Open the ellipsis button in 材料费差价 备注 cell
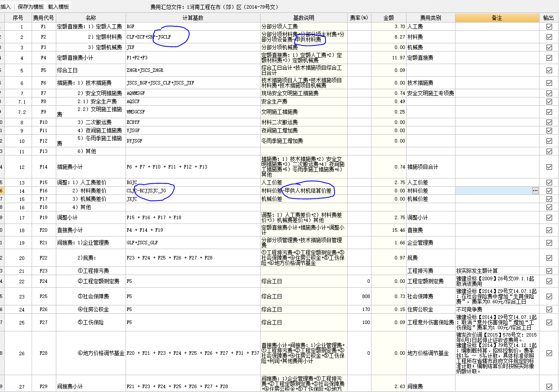559x392 pixels. (x=535, y=191)
